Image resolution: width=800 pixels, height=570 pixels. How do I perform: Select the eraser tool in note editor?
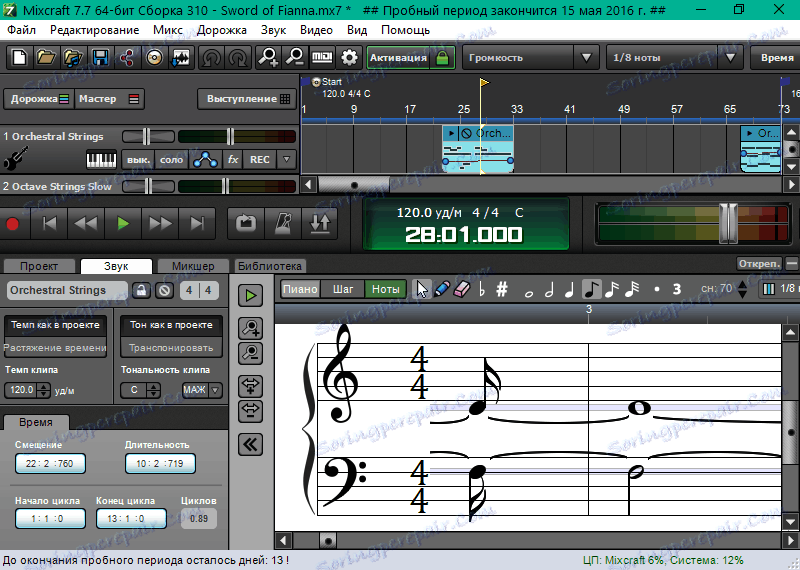461,289
